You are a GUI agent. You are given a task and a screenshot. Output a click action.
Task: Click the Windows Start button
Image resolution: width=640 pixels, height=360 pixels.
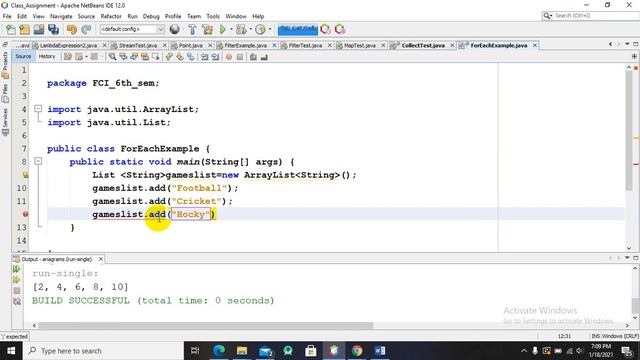click(x=11, y=351)
